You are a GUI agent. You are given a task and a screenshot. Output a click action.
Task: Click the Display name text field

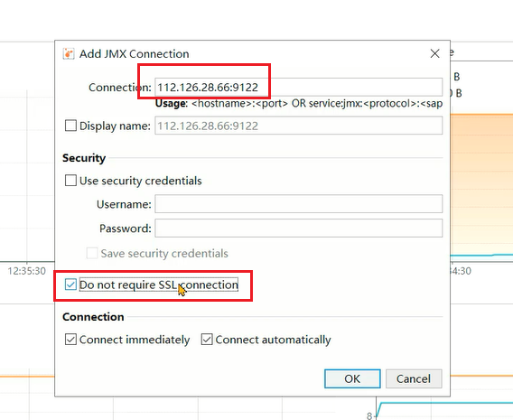point(298,126)
